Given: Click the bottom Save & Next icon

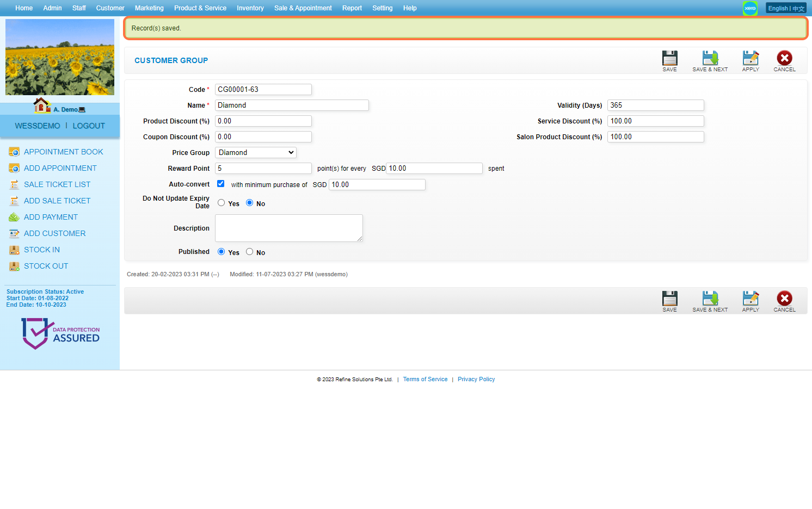Looking at the screenshot, I should click(710, 298).
